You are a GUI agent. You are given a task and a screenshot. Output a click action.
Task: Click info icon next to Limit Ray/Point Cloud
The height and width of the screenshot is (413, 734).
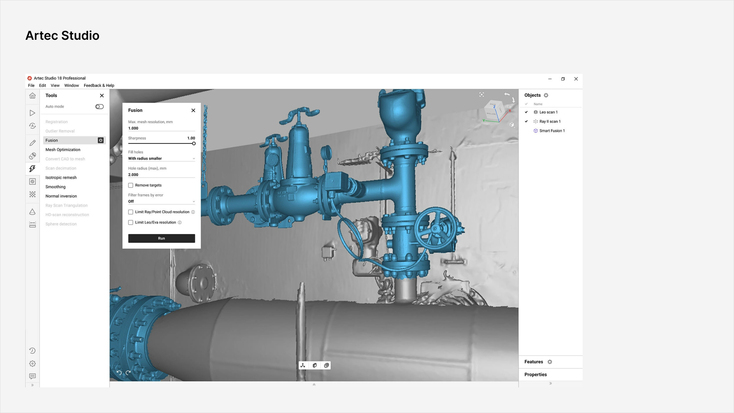[x=193, y=212]
